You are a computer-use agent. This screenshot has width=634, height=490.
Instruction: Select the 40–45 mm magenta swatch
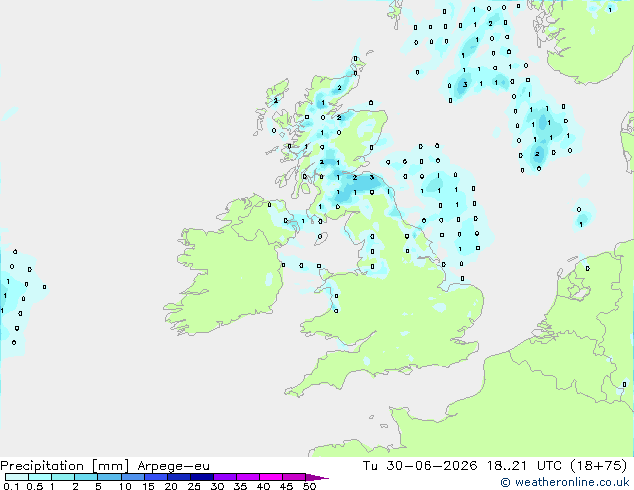point(271,477)
